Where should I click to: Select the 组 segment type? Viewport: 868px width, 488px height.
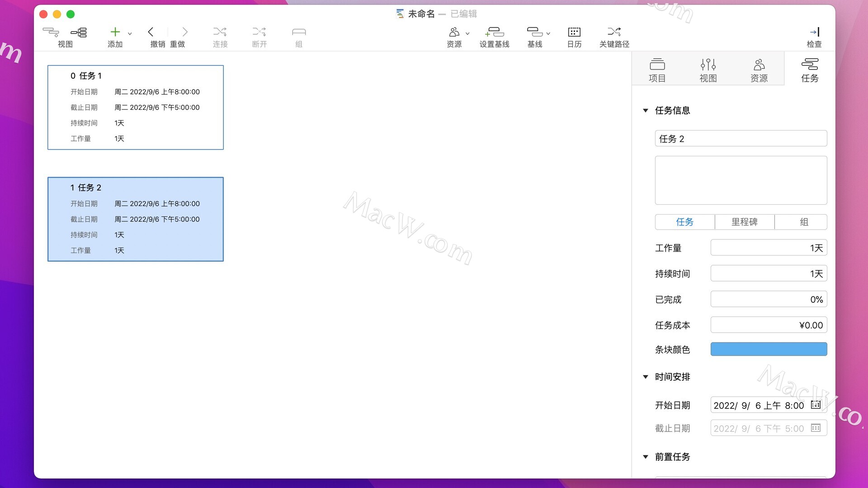pos(804,222)
